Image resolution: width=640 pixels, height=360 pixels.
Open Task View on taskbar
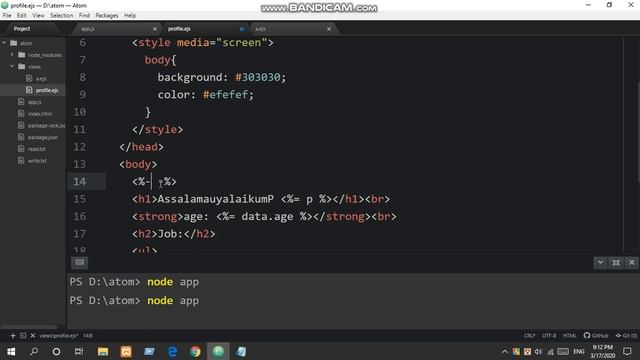click(79, 351)
